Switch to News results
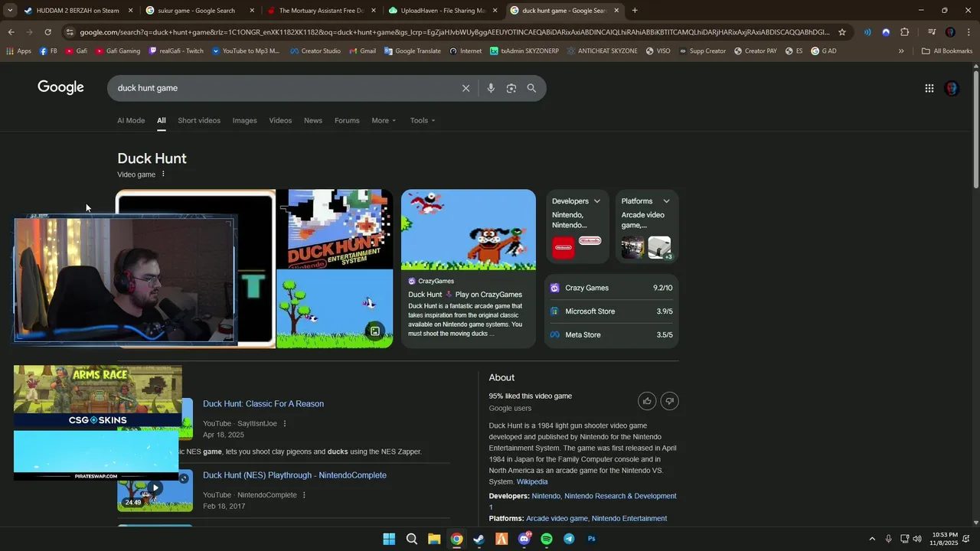Viewport: 980px width, 551px height. 313,120
